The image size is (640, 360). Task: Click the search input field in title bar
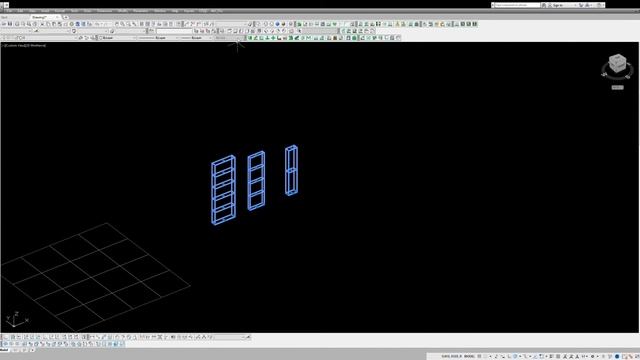(x=517, y=5)
